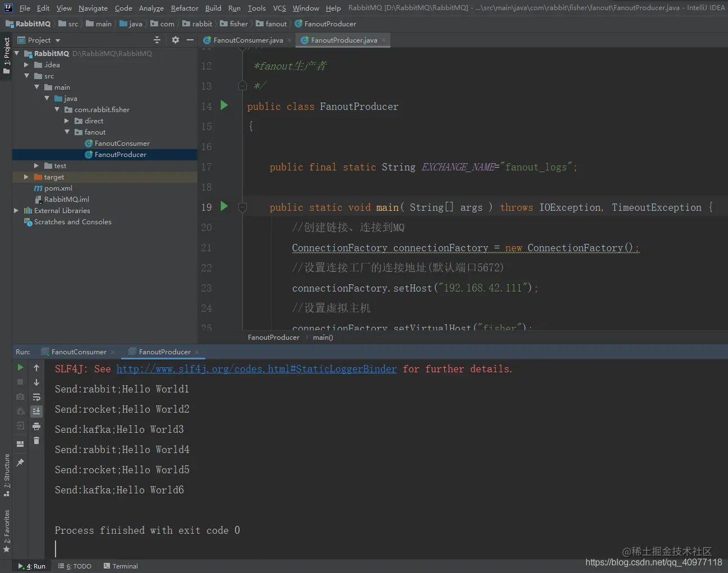Image resolution: width=728 pixels, height=573 pixels.
Task: Hide the Project panel with minus icon
Action: 190,40
